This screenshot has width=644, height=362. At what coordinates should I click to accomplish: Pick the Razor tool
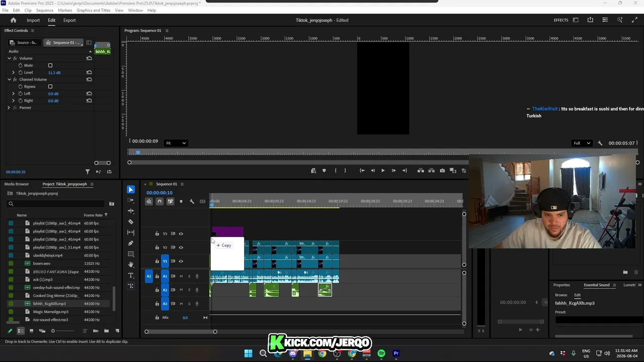[131, 222]
